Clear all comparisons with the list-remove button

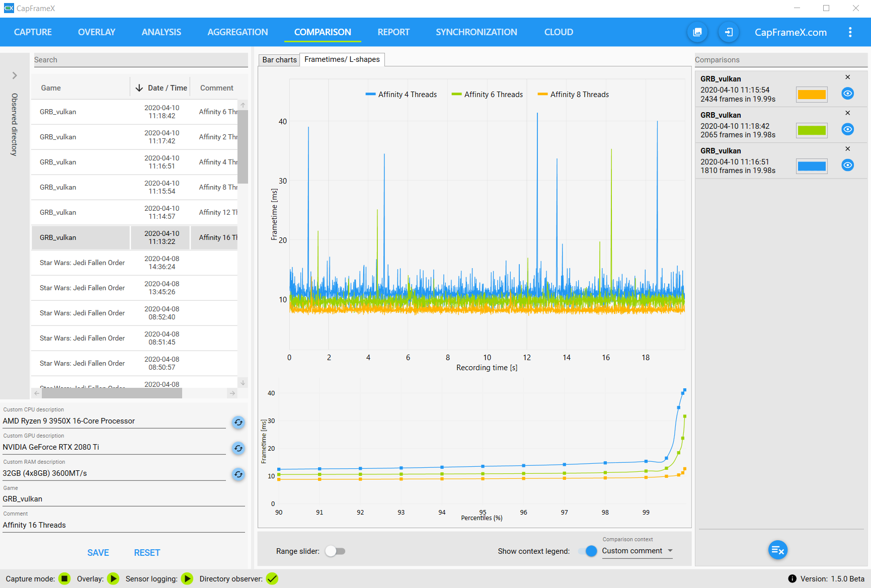point(778,550)
